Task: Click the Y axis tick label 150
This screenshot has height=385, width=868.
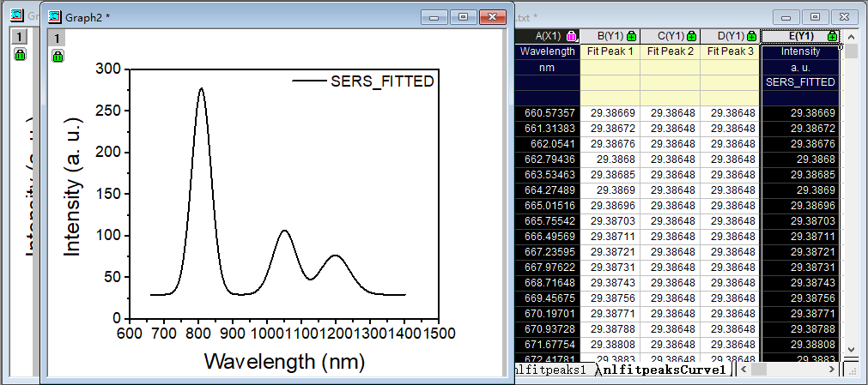Action: point(109,194)
